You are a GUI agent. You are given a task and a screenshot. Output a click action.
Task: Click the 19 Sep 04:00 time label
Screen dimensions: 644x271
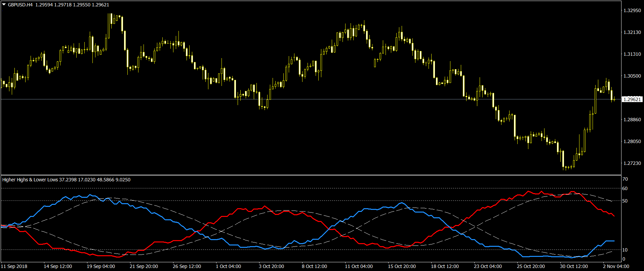point(101,266)
